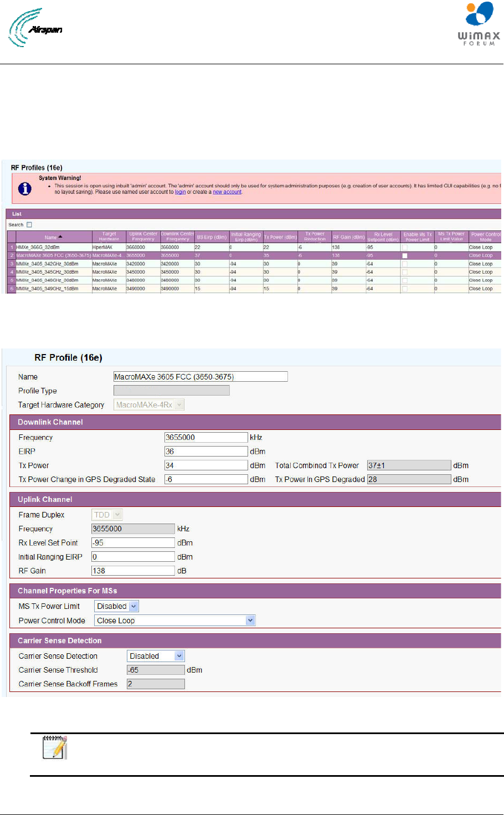
Task: Click the Power Control Mode column header
Action: click(485, 237)
